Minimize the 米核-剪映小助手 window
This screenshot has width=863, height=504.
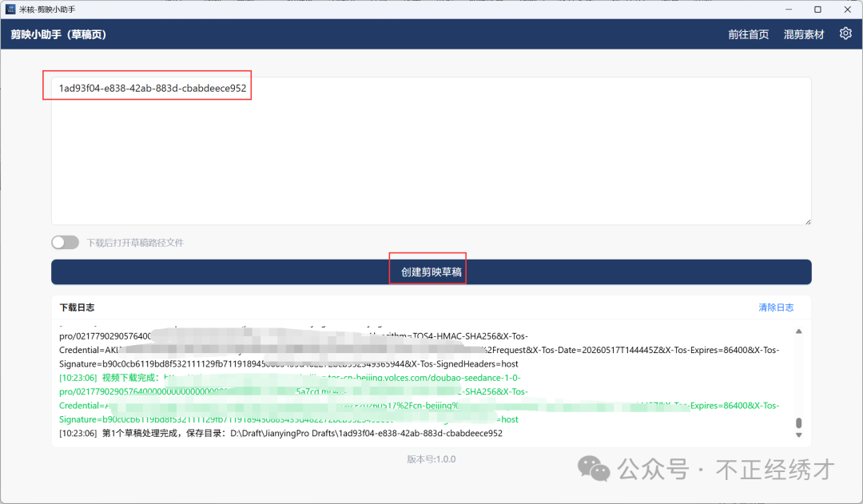click(789, 10)
